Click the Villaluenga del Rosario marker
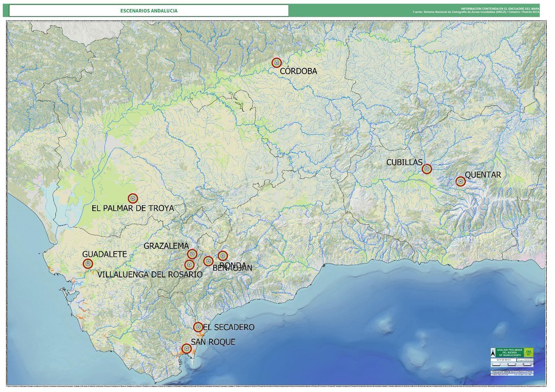Viewport: 555px width, 392px height. click(189, 264)
